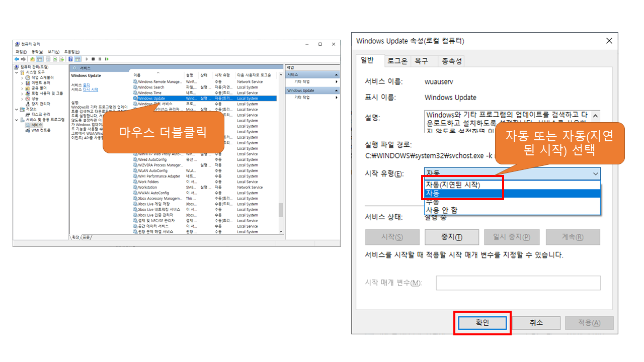The image size is (644, 362).
Task: Select 장치 관리자 in the console tree
Action: [x=41, y=104]
